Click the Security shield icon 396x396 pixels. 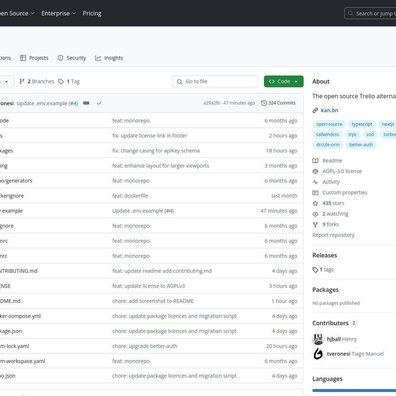tap(60, 58)
